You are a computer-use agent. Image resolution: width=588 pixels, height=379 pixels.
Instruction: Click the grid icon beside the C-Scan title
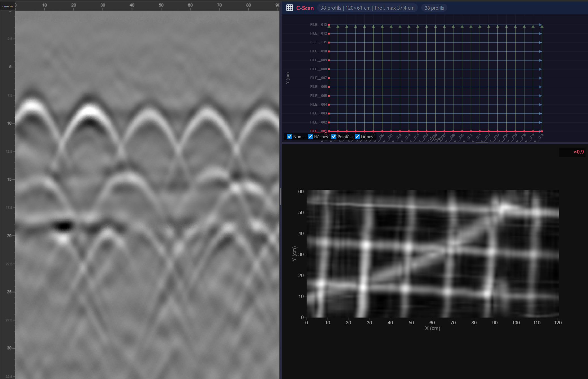(x=290, y=8)
